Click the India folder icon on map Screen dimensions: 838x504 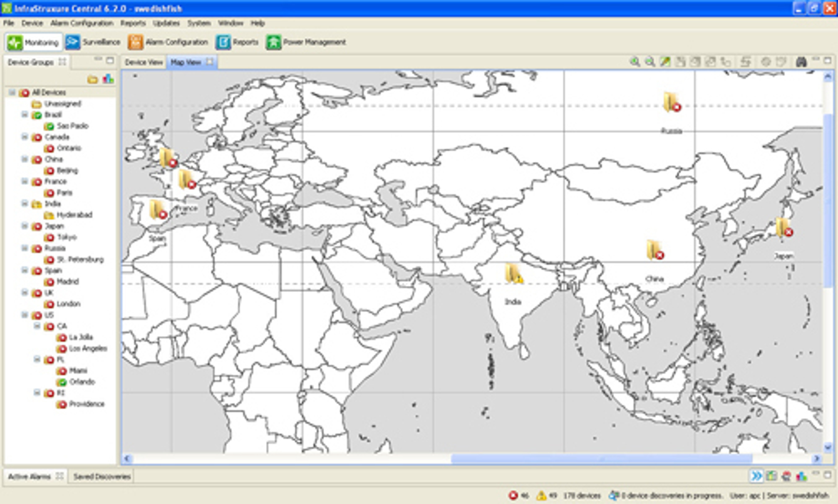(x=513, y=273)
